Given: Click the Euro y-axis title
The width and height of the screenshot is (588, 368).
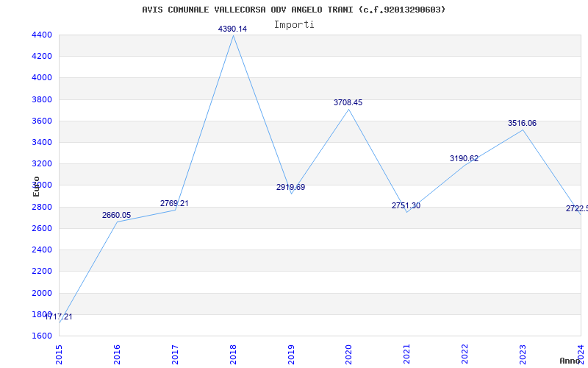Looking at the screenshot, I should 36,187.
